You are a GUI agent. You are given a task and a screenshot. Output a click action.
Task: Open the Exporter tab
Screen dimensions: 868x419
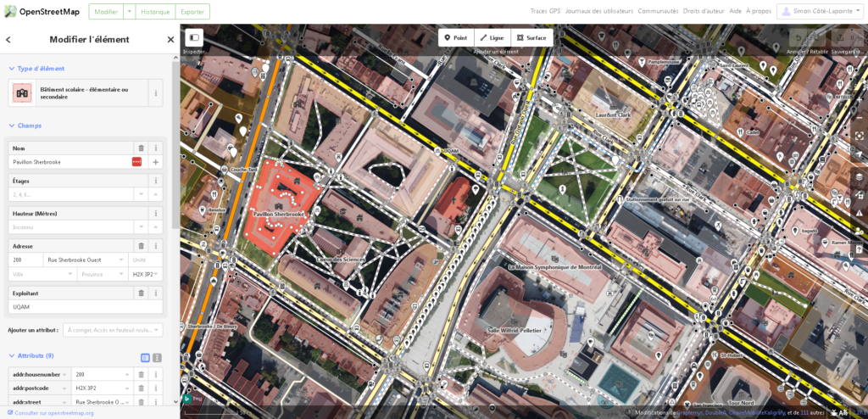pos(192,11)
